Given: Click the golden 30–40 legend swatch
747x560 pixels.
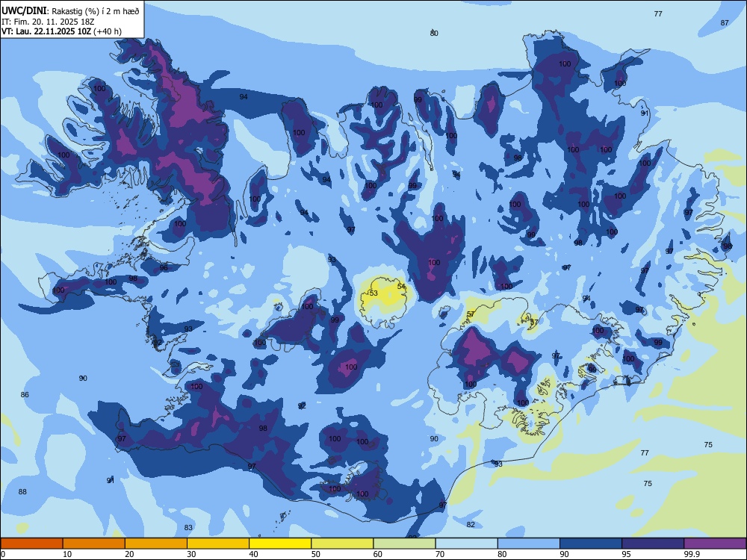Looking at the screenshot, I should [x=218, y=544].
